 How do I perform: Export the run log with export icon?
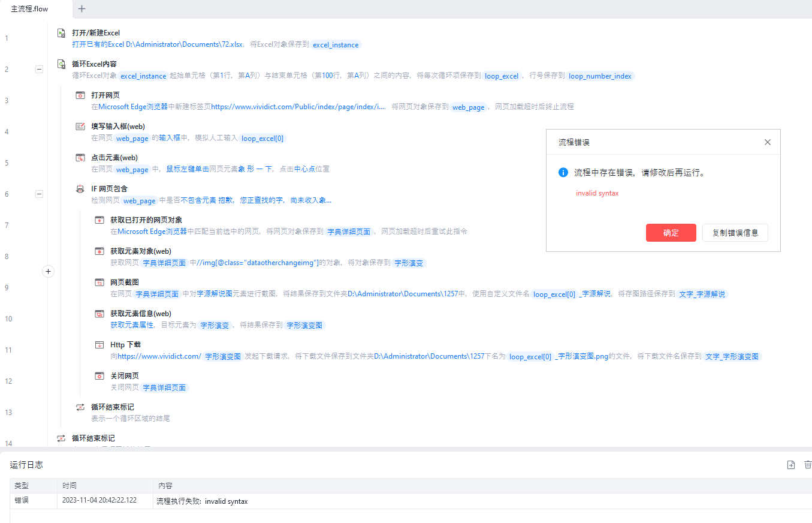tap(790, 465)
